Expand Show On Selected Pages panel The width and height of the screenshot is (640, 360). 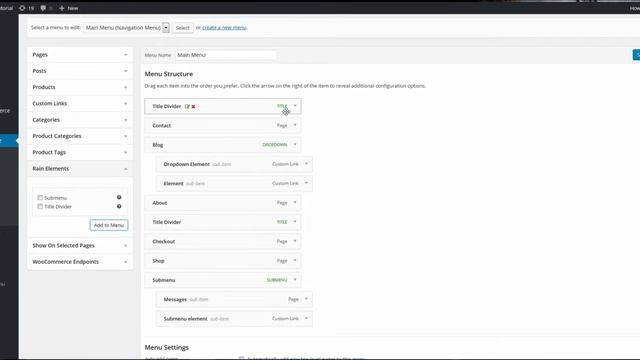(80, 245)
